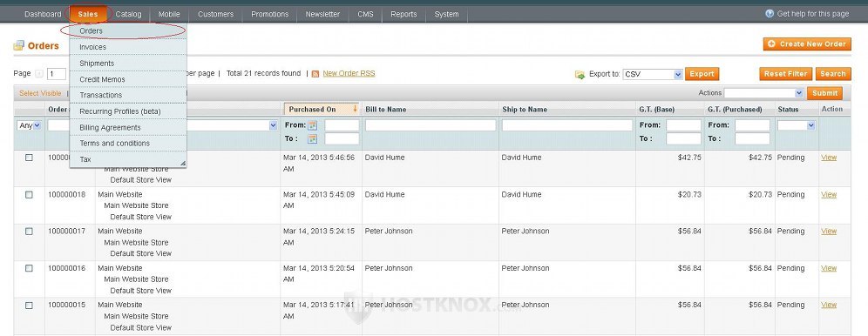Sort by Status column header

(789, 110)
